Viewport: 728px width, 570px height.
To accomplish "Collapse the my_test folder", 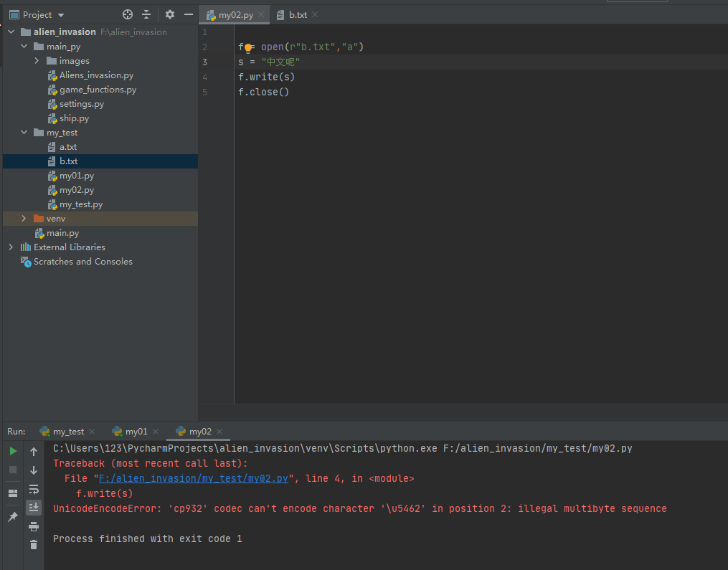I will pyautogui.click(x=24, y=133).
